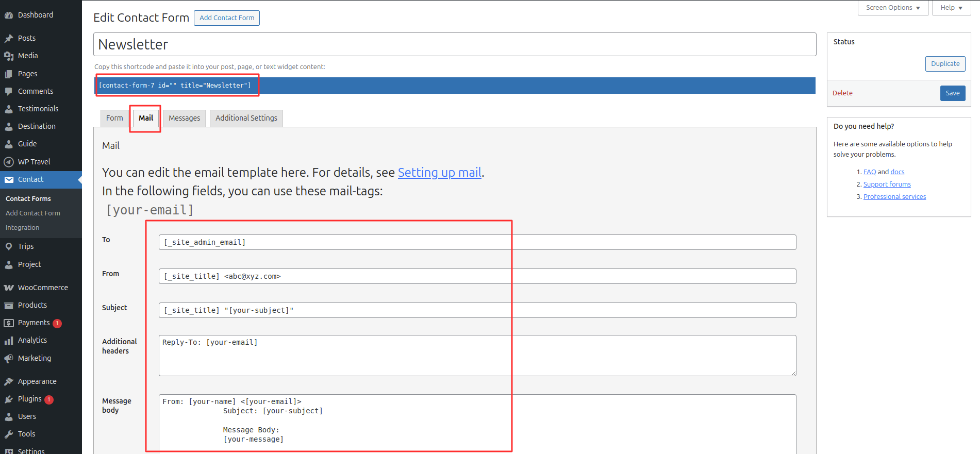Expand the Screen Options dropdown
The image size is (980, 454).
point(893,8)
